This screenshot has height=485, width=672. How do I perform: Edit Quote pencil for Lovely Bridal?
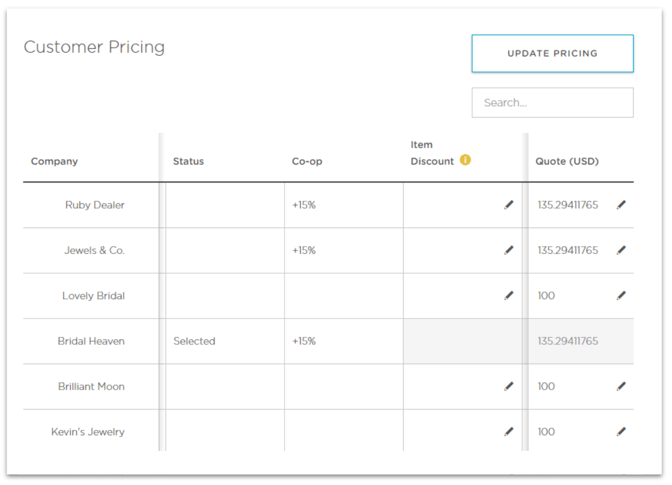coord(621,296)
